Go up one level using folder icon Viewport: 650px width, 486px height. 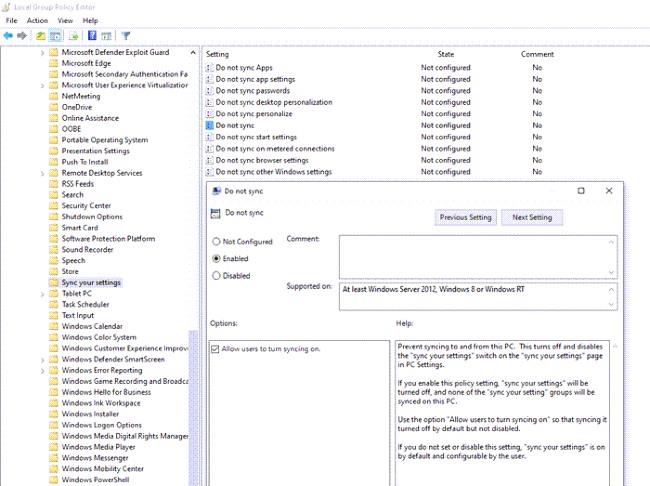point(41,36)
